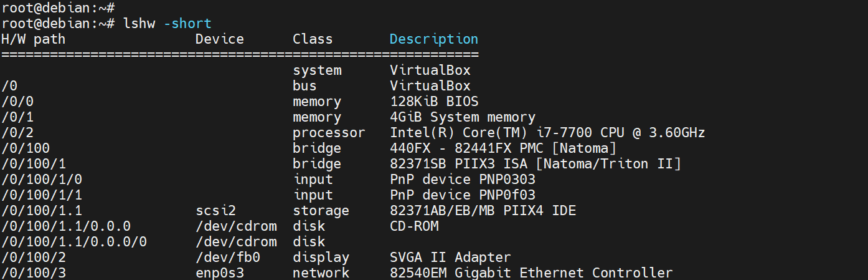Click the "82540EM Gigabit Ethernet Controller" description
The height and width of the screenshot is (280, 868).
tap(531, 273)
